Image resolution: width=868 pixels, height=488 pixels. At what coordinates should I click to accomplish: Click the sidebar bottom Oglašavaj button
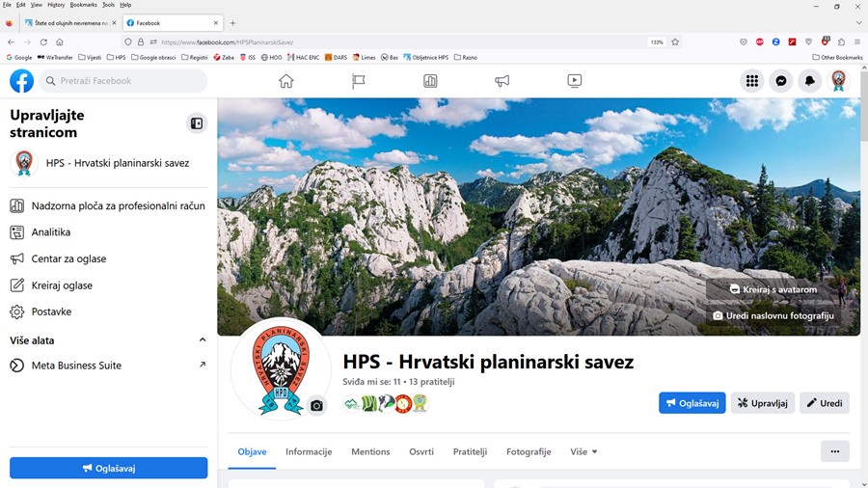coord(108,468)
